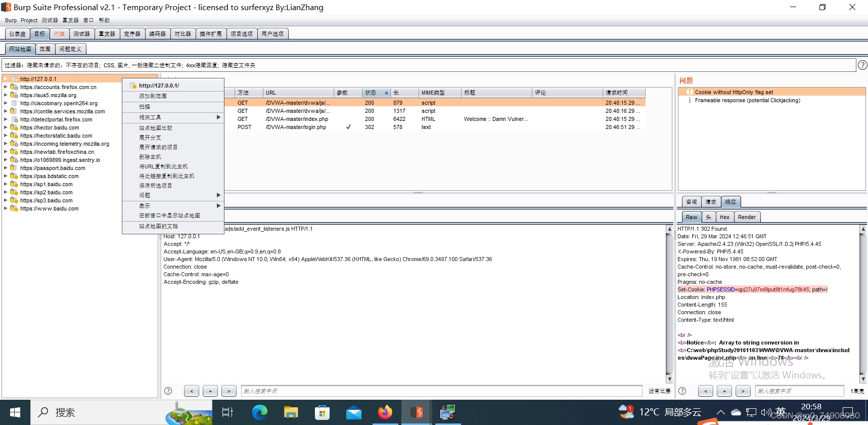
Task: Click the icon next to ciscobinary.openh264.org
Action: point(15,103)
